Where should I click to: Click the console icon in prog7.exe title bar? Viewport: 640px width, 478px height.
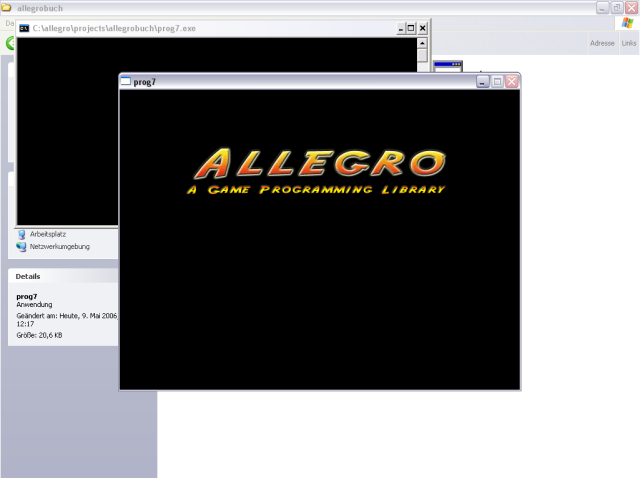(25, 28)
